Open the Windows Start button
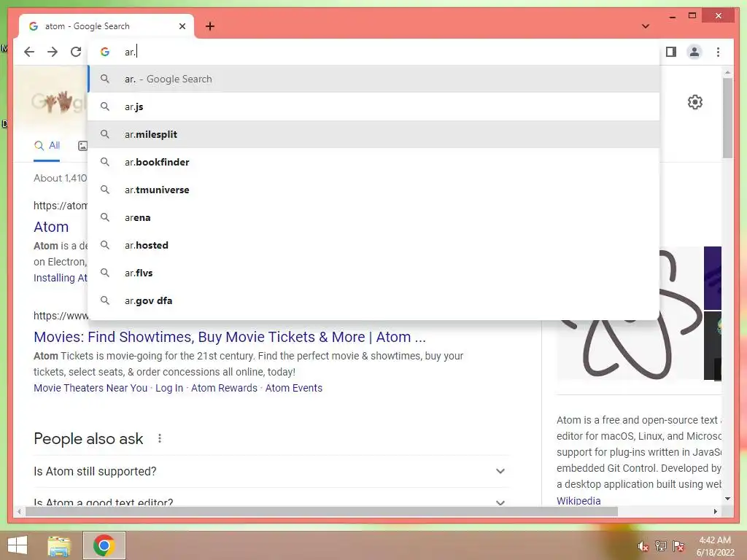 point(18,545)
